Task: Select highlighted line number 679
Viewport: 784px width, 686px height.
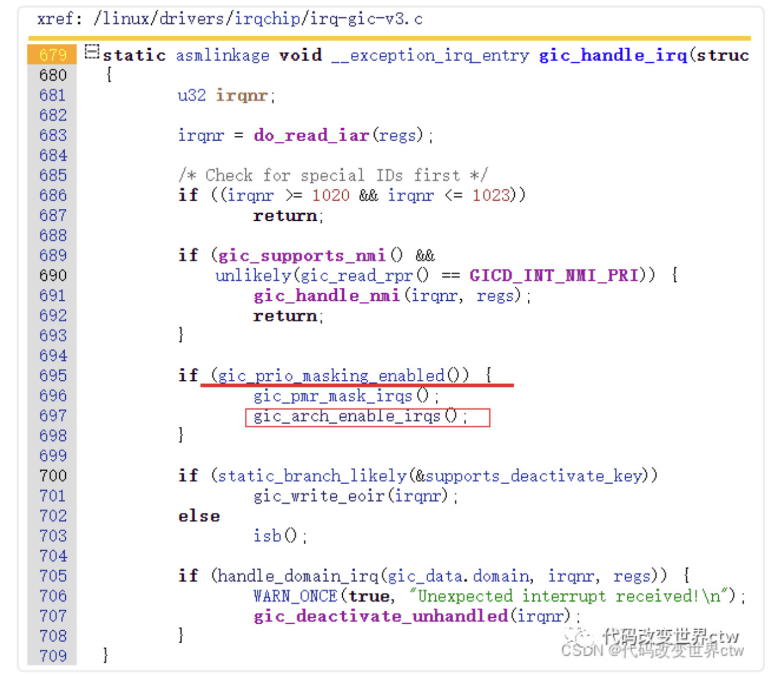Action: pyautogui.click(x=53, y=55)
